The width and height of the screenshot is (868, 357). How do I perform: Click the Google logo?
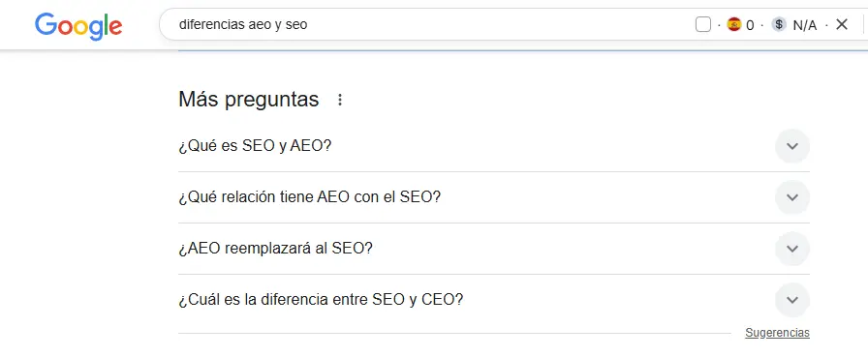pyautogui.click(x=78, y=25)
